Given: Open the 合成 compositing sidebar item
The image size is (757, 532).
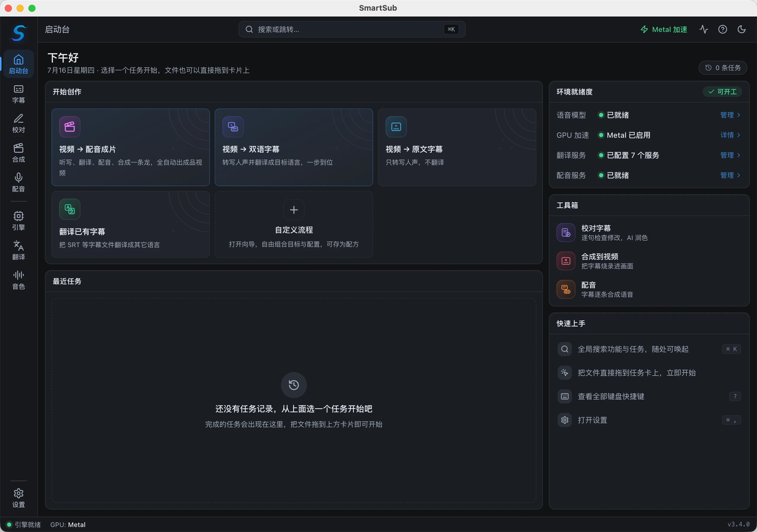Looking at the screenshot, I should tap(18, 153).
